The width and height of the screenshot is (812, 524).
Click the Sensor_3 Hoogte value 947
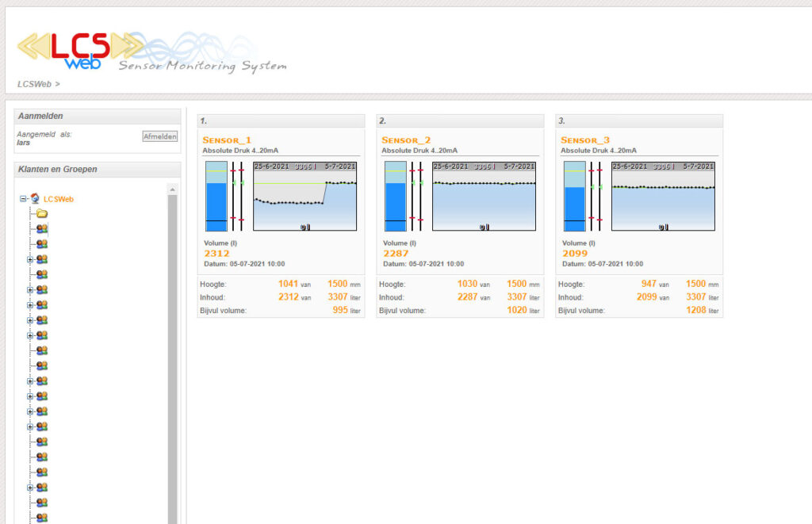click(x=649, y=284)
